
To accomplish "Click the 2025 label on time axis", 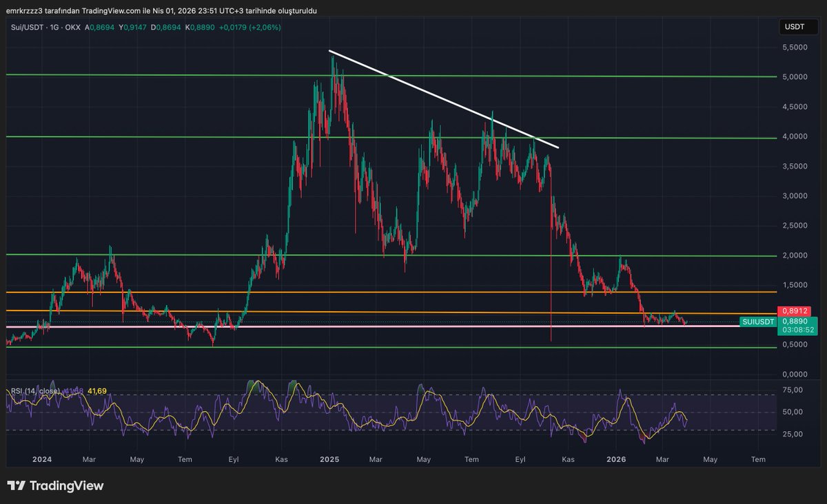I will (329, 459).
